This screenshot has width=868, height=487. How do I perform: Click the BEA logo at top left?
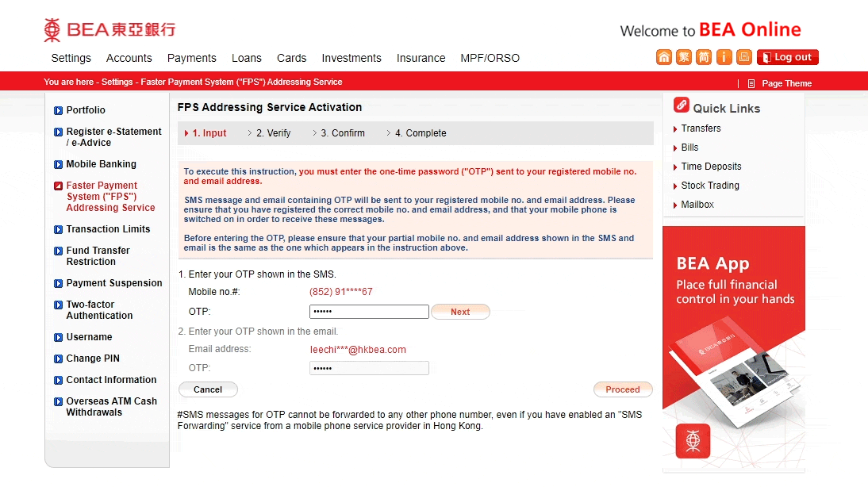tap(109, 30)
